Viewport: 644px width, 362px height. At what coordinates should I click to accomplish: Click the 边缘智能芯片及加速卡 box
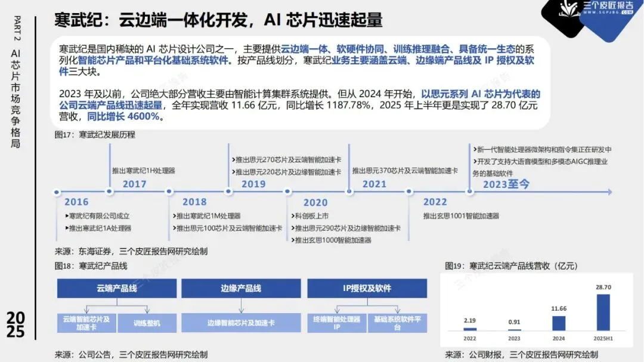click(x=241, y=323)
